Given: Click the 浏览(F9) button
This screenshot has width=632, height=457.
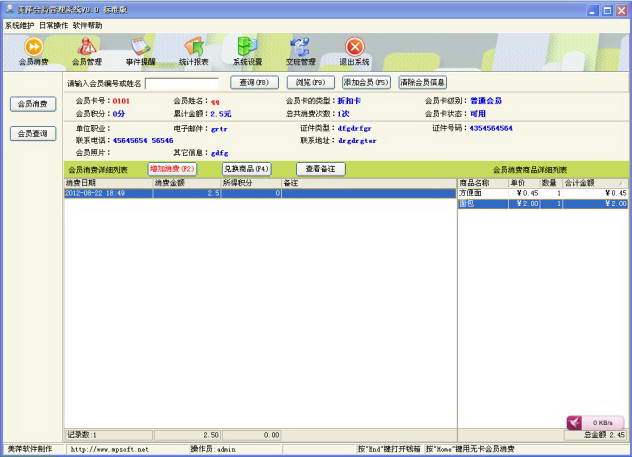Looking at the screenshot, I should click(310, 83).
